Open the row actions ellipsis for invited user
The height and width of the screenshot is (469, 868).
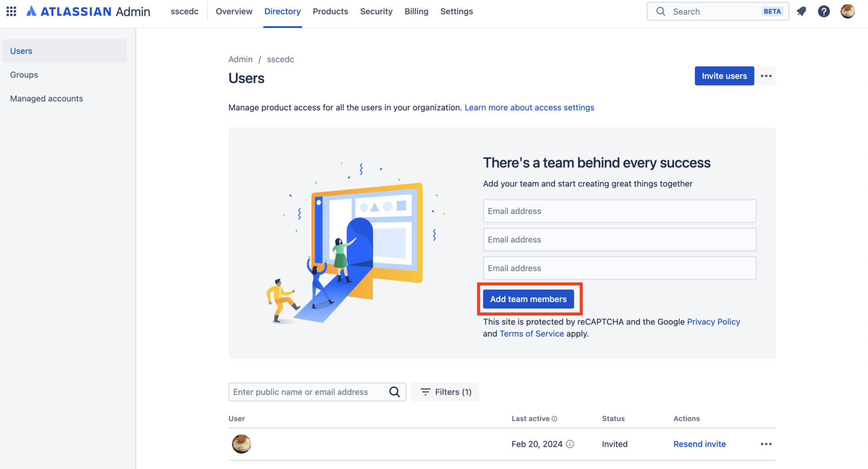point(766,444)
